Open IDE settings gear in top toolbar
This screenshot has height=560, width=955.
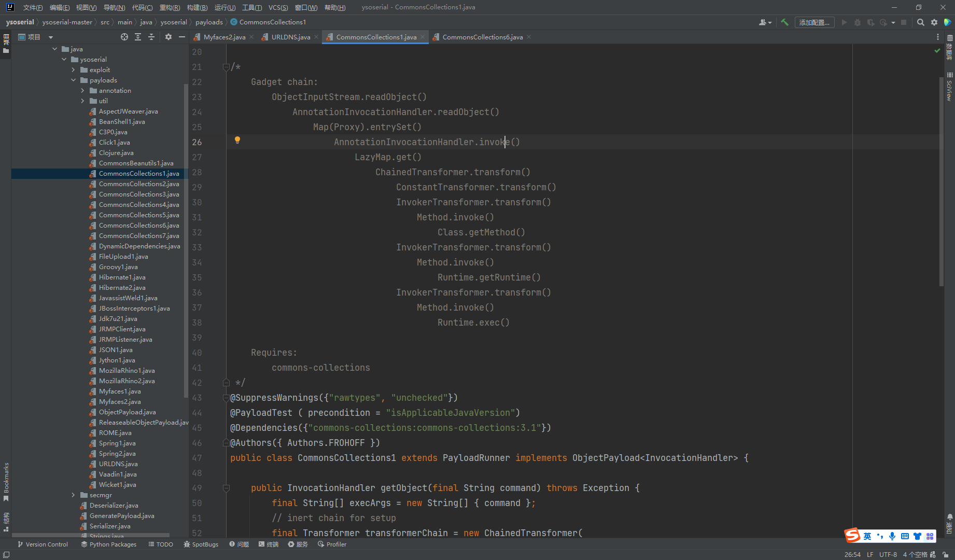[x=934, y=22]
